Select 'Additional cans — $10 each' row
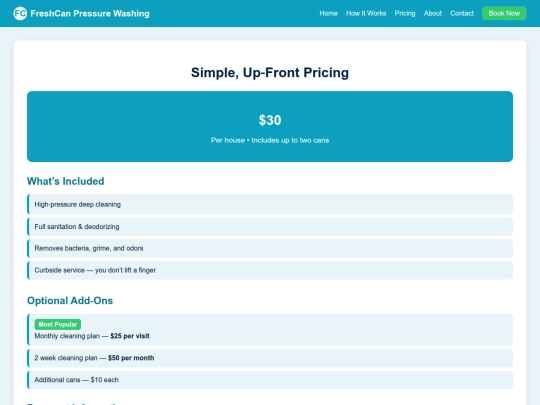Viewport: 540px width, 405px height. pos(270,380)
